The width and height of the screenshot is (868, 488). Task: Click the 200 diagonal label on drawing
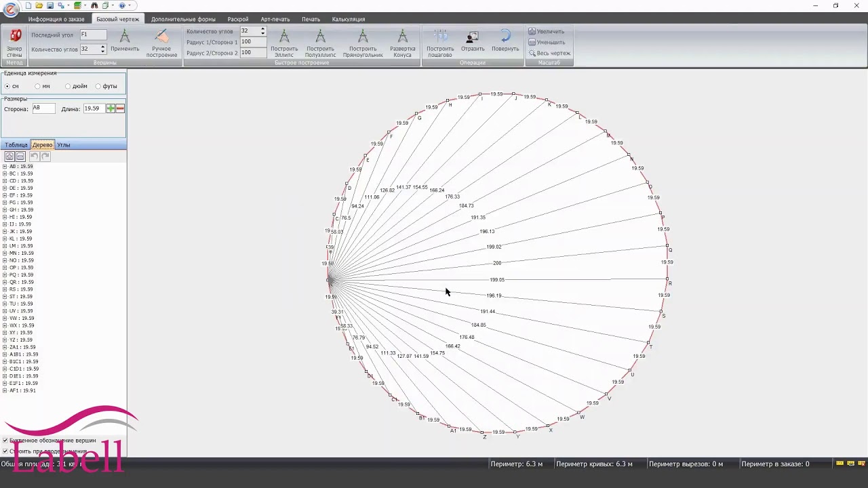tap(497, 263)
